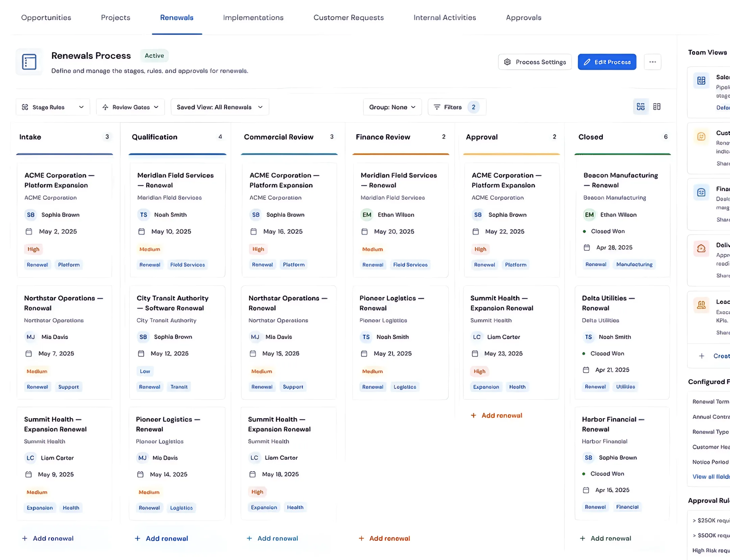This screenshot has width=730, height=560.
Task: Open the Approvals tab
Action: point(524,18)
